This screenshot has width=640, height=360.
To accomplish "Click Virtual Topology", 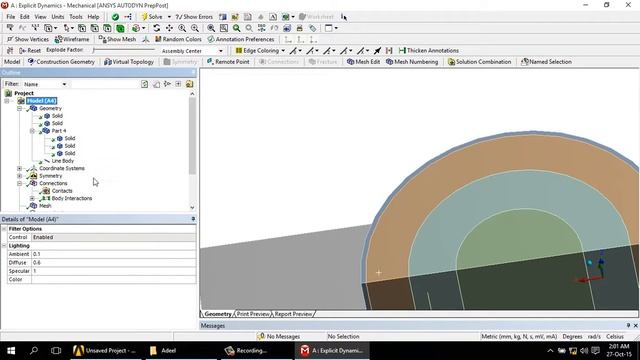I will (129, 62).
